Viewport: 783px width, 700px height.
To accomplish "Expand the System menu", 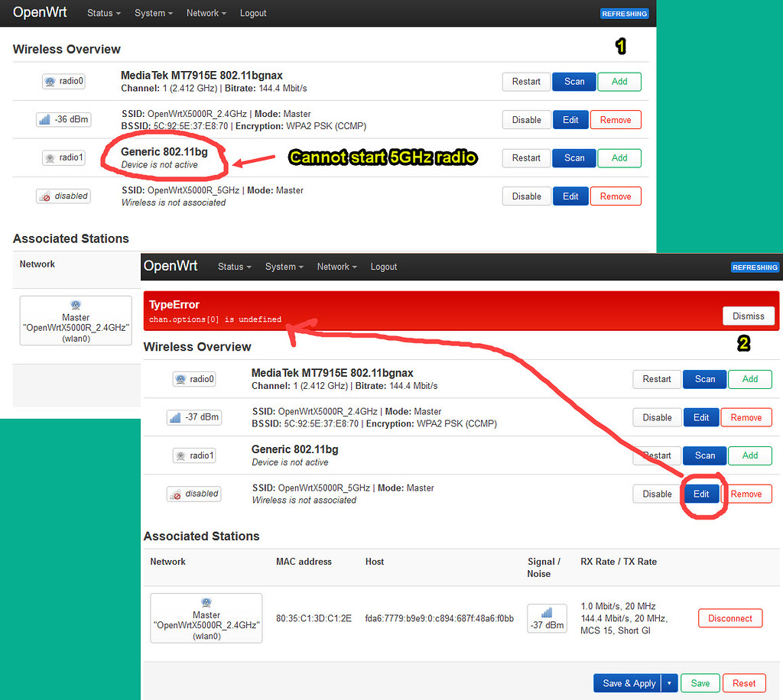I will (x=153, y=13).
